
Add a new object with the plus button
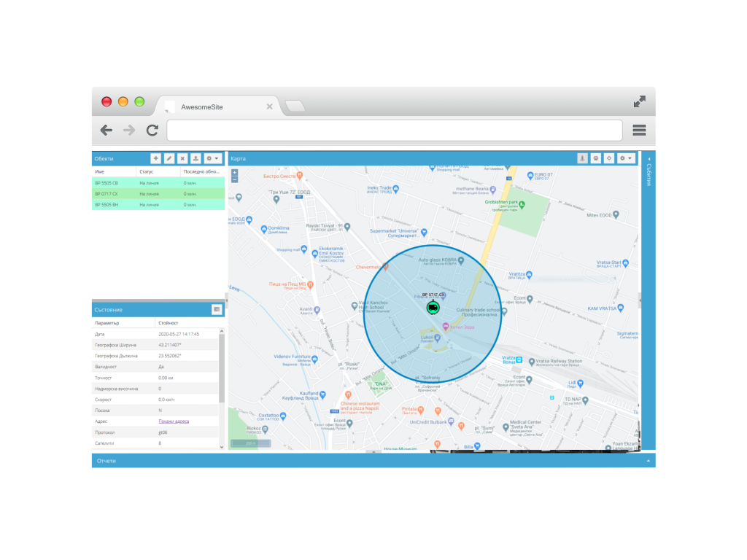156,158
